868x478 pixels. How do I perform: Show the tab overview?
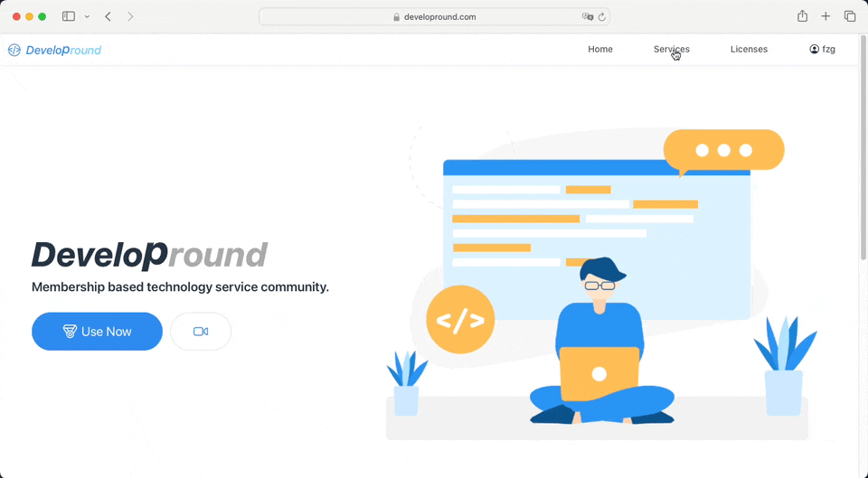[850, 16]
